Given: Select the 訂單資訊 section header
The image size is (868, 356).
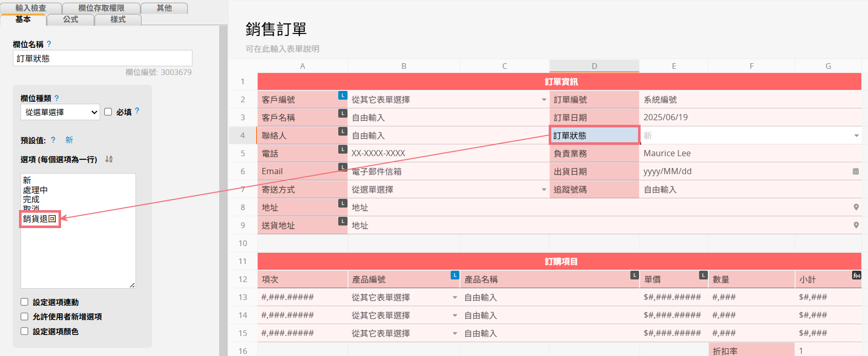Looking at the screenshot, I should click(x=560, y=82).
